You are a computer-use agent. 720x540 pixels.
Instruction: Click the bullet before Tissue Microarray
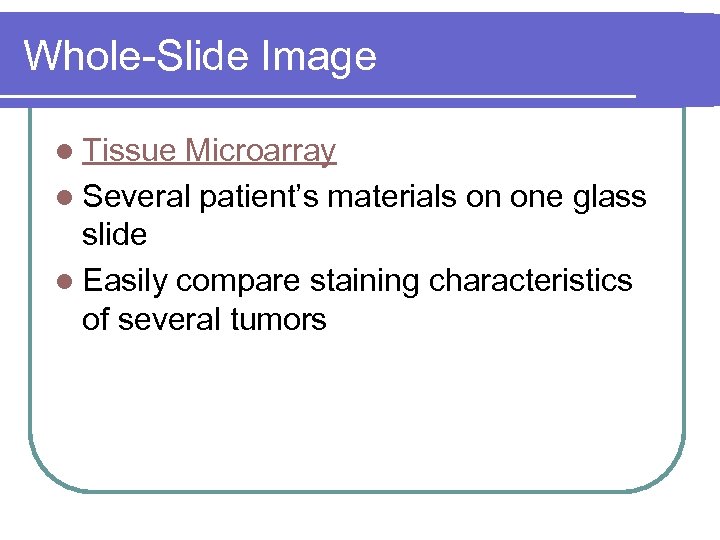tap(65, 153)
